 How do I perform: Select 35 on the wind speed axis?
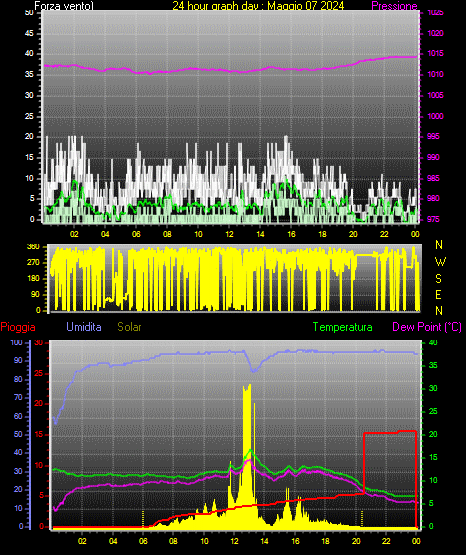tap(29, 74)
